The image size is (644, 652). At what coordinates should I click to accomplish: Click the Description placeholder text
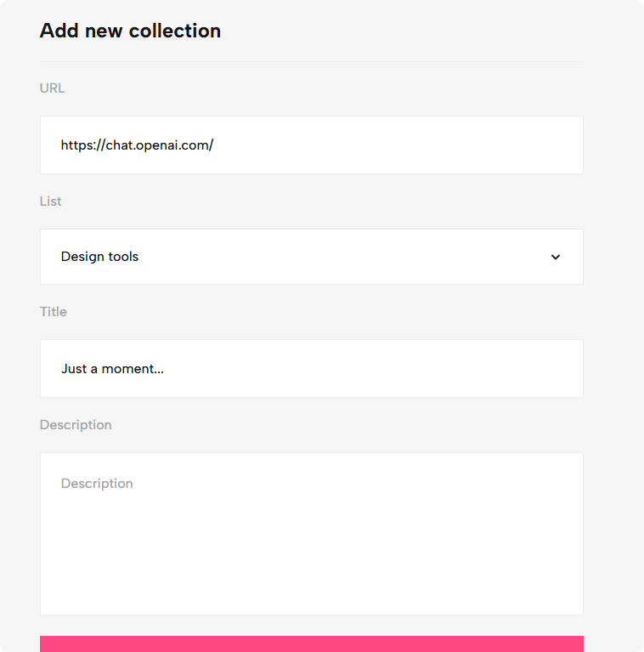coord(97,483)
